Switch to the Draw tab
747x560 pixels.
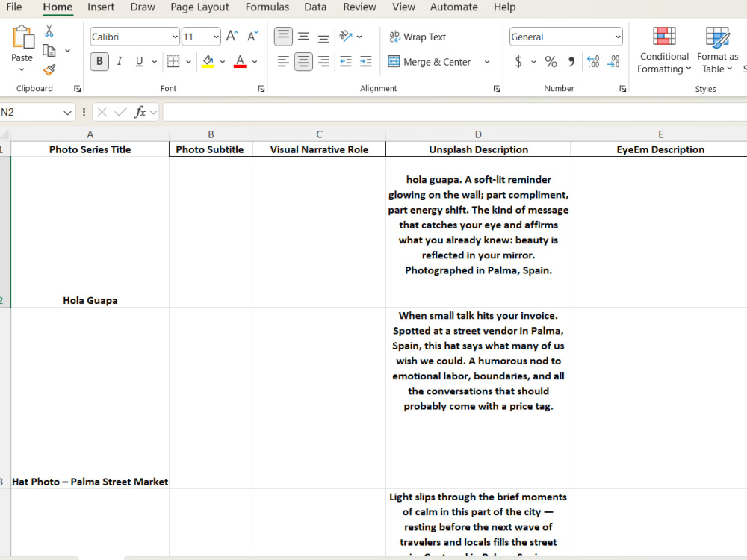pos(143,7)
